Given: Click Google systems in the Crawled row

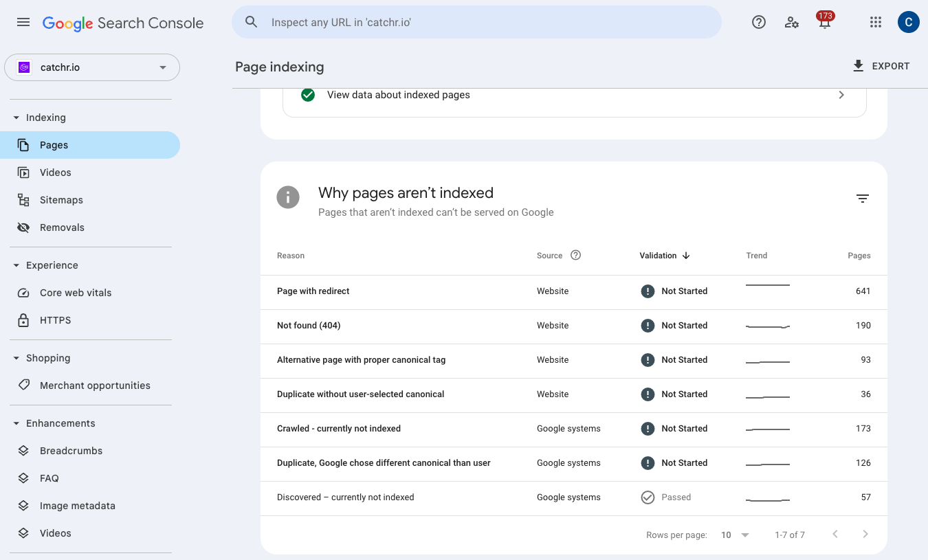Looking at the screenshot, I should (568, 429).
